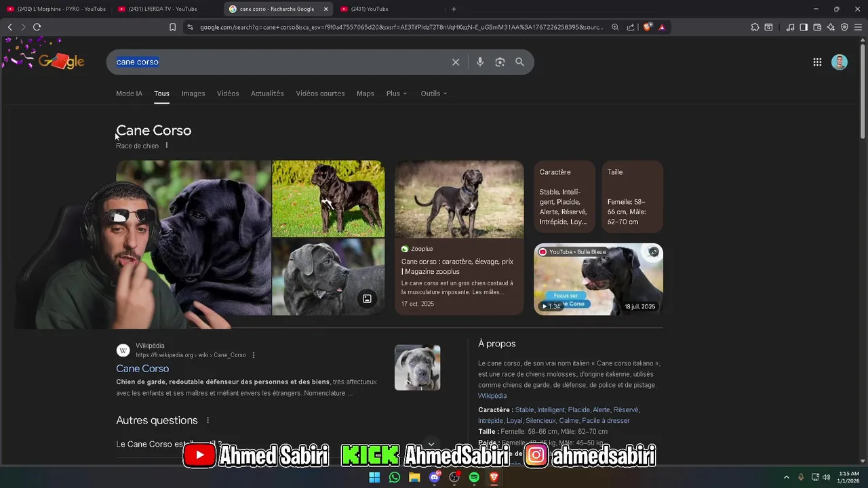Open the taskbar clock and date
The width and height of the screenshot is (868, 488).
(849, 477)
